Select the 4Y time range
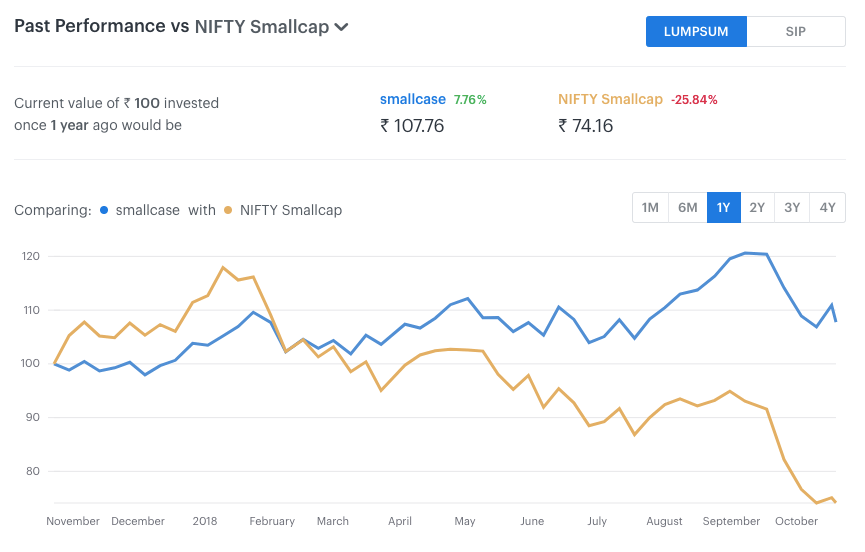The width and height of the screenshot is (865, 552). 827,207
